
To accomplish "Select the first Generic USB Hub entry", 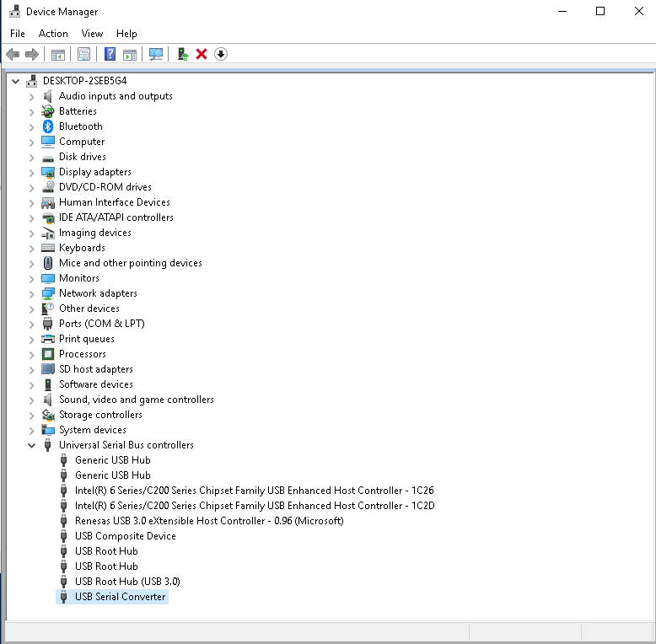I will (112, 460).
